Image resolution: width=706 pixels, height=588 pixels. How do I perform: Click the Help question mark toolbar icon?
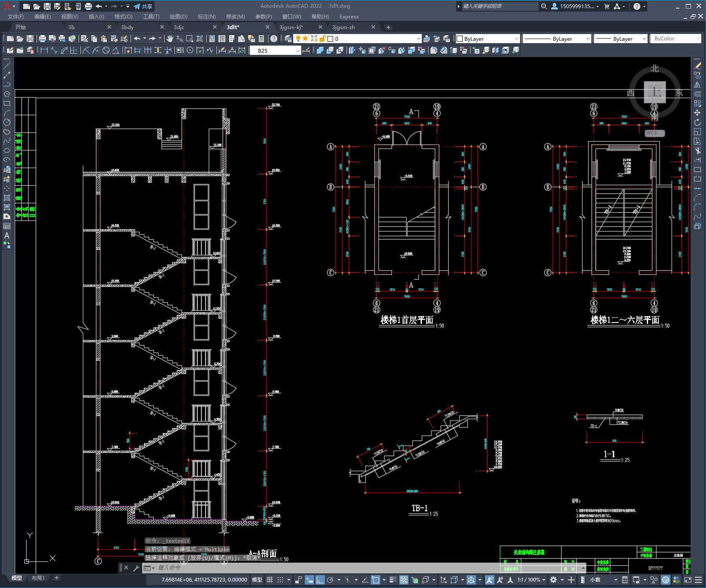[x=274, y=39]
